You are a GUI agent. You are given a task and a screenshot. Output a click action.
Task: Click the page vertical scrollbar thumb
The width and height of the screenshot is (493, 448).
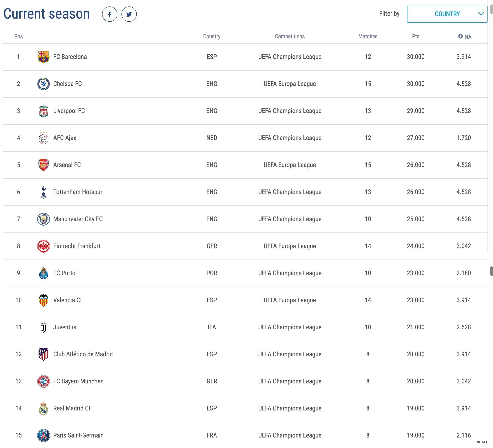point(491,271)
